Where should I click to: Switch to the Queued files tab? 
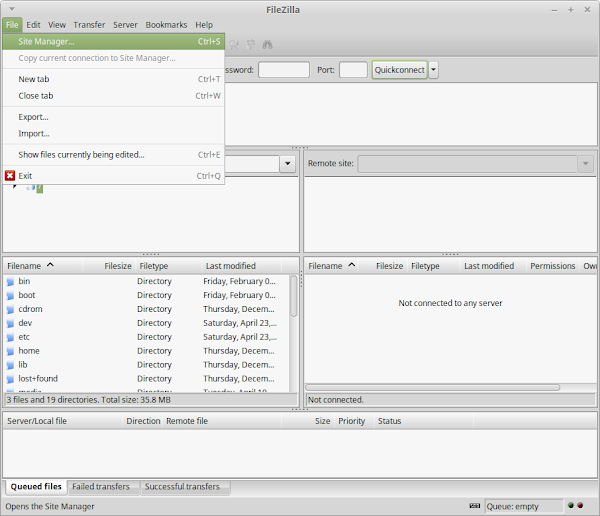coord(36,487)
